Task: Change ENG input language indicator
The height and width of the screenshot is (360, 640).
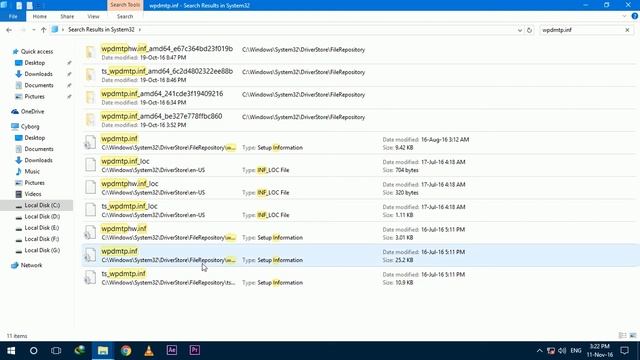Action: pos(576,351)
